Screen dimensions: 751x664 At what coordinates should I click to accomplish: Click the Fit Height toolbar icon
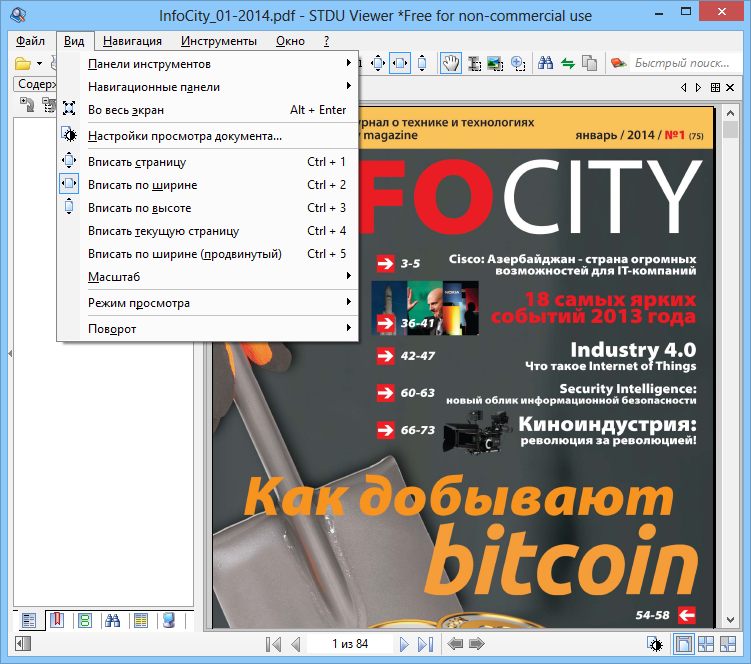422,63
